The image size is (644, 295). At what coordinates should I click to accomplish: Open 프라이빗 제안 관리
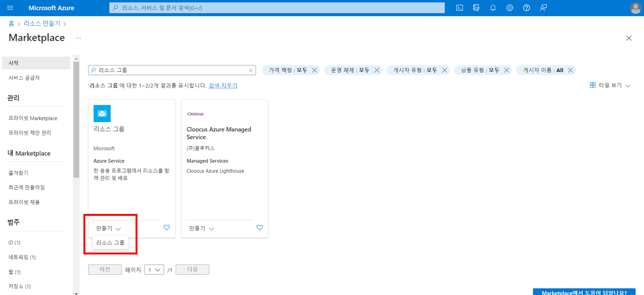pyautogui.click(x=30, y=133)
